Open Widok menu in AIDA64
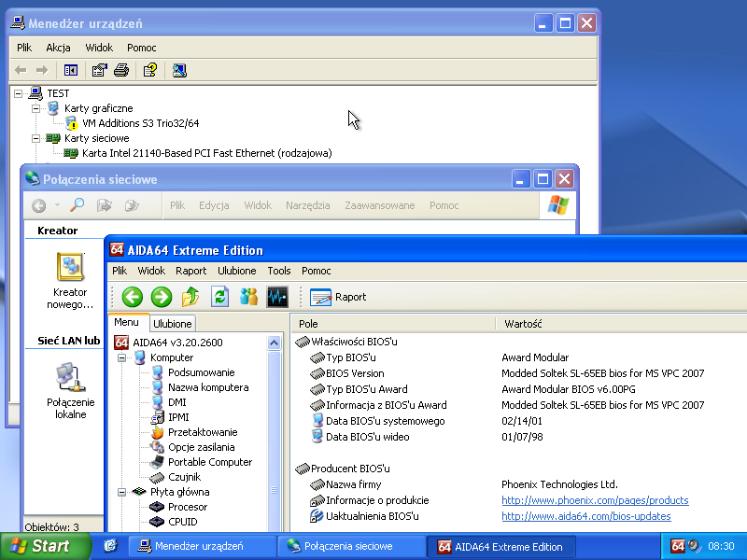The height and width of the screenshot is (560, 747). click(151, 271)
